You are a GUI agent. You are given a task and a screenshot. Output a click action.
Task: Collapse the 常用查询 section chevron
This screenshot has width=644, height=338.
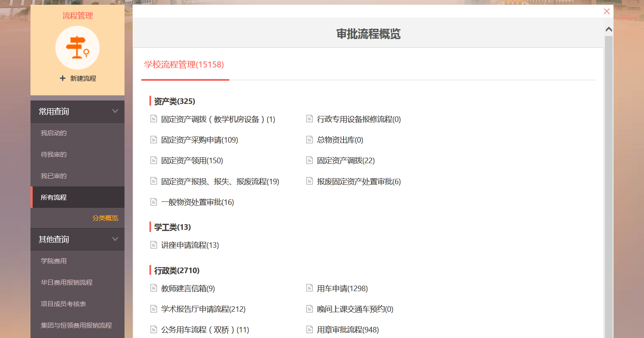pyautogui.click(x=115, y=111)
